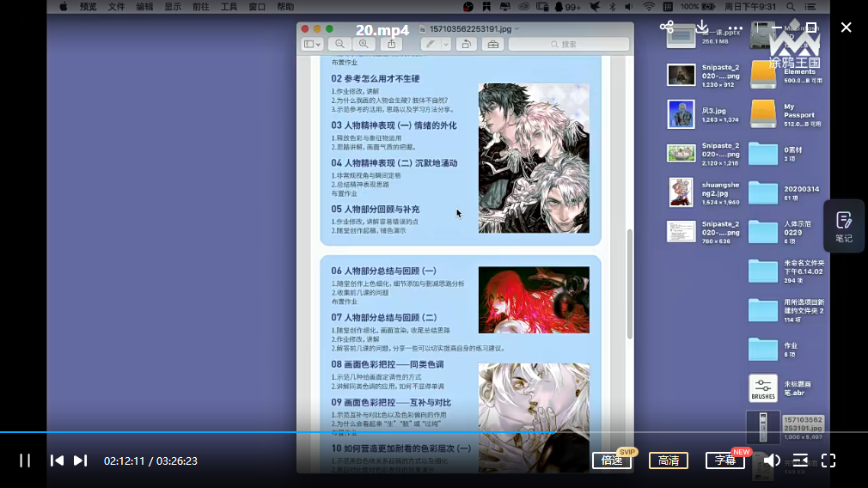Click the red-haired character illustration
Screen dimensions: 868x488
(534, 300)
